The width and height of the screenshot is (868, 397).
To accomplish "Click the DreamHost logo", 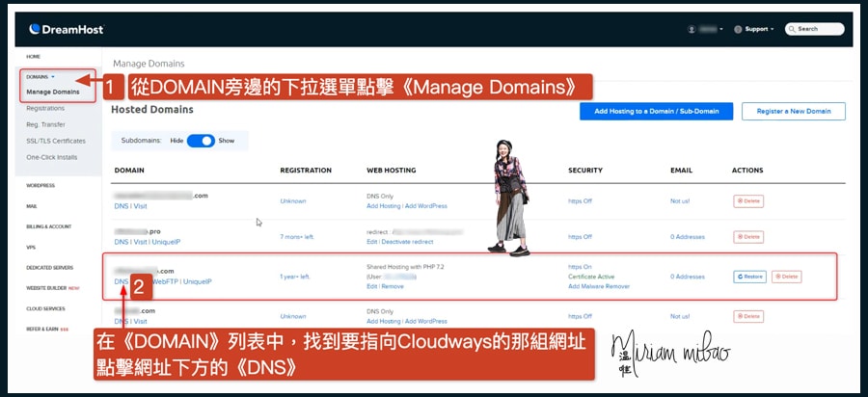I will 67,29.
